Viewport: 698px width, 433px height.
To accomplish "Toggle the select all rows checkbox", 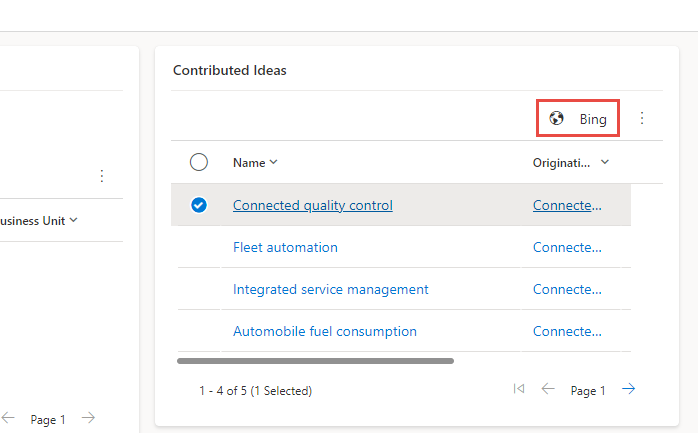I will click(x=198, y=162).
